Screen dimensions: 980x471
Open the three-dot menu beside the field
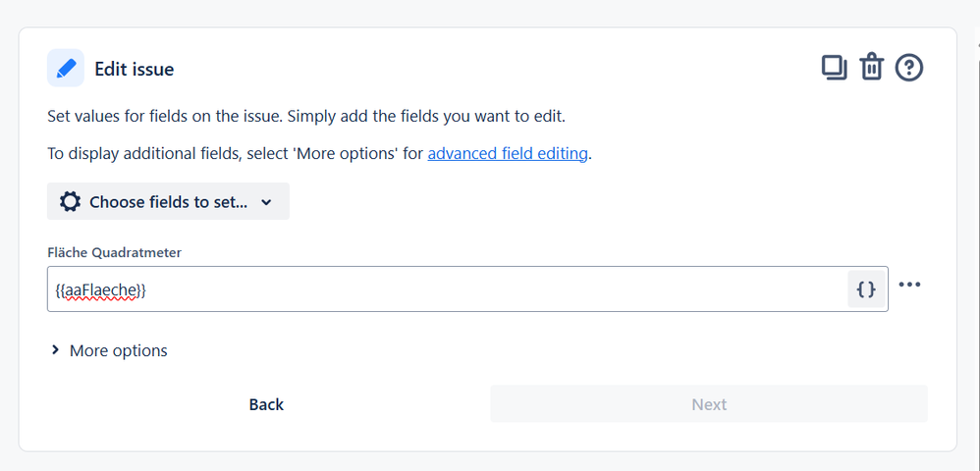coord(910,285)
